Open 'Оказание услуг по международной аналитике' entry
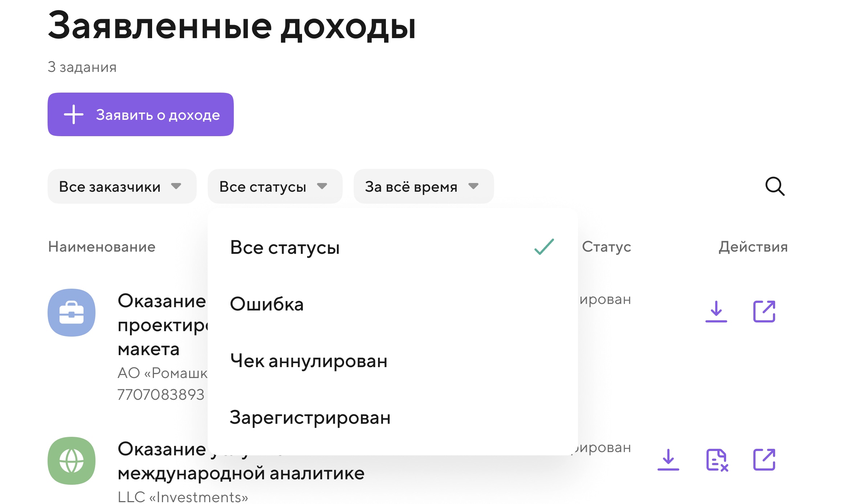This screenshot has height=504, width=855. pos(240,473)
